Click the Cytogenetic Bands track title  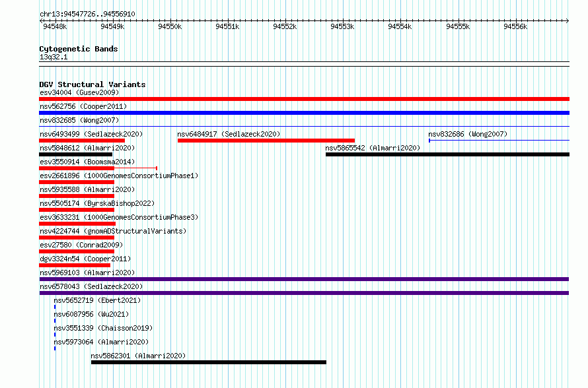79,49
